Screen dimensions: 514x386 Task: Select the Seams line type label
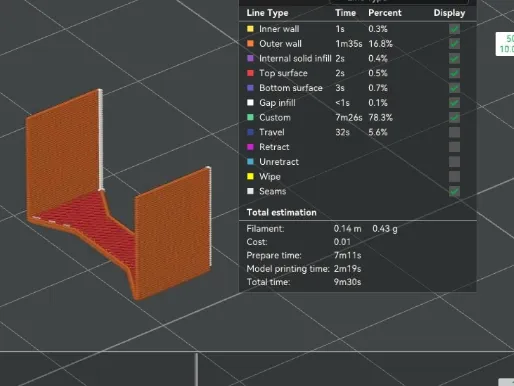273,191
